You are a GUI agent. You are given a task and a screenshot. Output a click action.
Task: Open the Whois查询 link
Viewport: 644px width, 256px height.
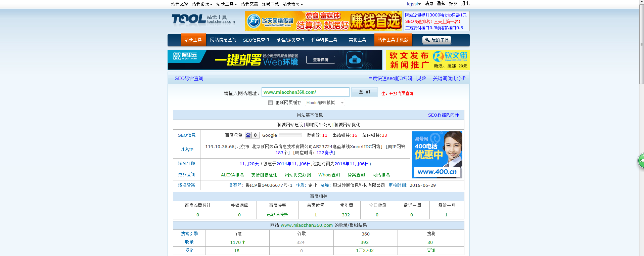coord(329,175)
